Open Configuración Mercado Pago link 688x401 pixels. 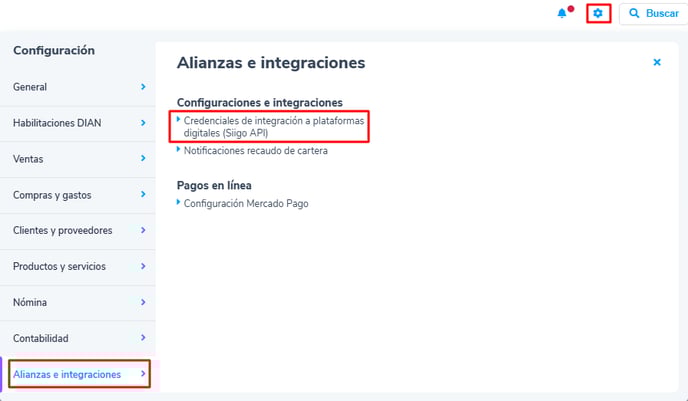point(246,203)
